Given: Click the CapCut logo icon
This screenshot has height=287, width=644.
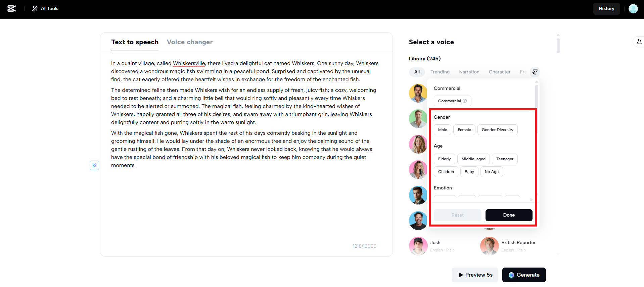Looking at the screenshot, I should (12, 9).
